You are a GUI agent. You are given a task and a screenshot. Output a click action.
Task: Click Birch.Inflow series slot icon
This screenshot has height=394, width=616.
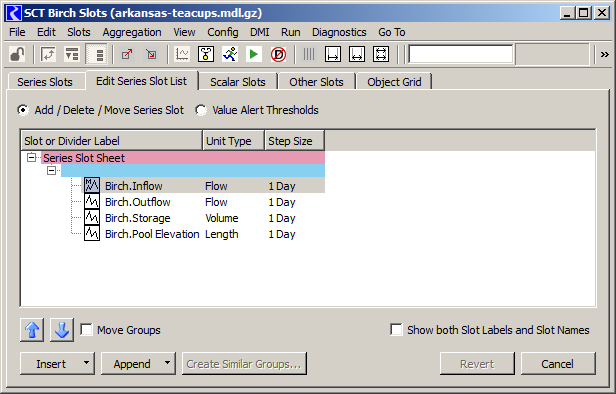click(92, 185)
